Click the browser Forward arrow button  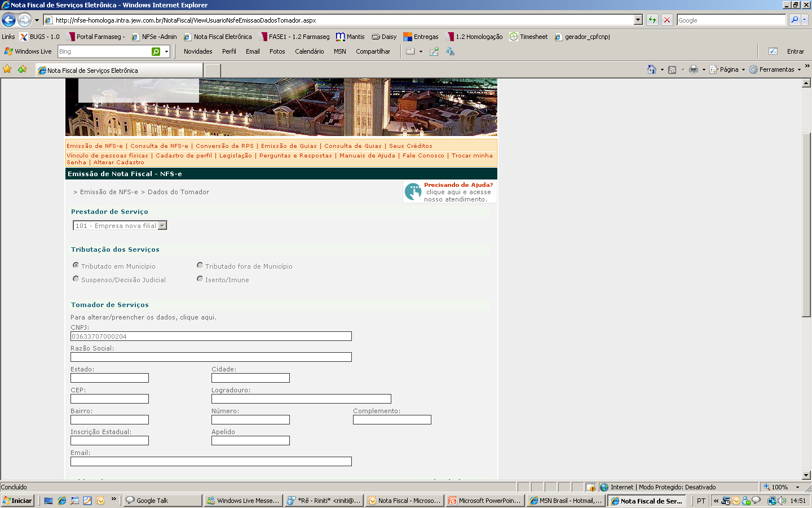[x=24, y=20]
